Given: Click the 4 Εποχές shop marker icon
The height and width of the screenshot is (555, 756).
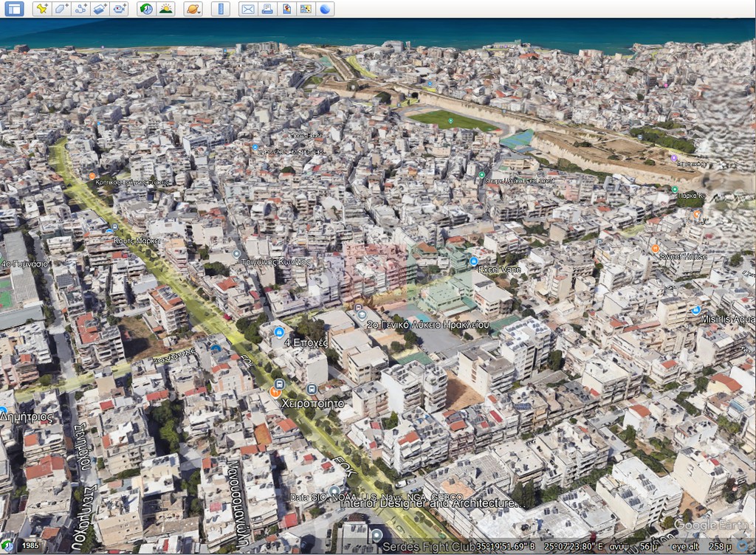Looking at the screenshot, I should (x=278, y=332).
